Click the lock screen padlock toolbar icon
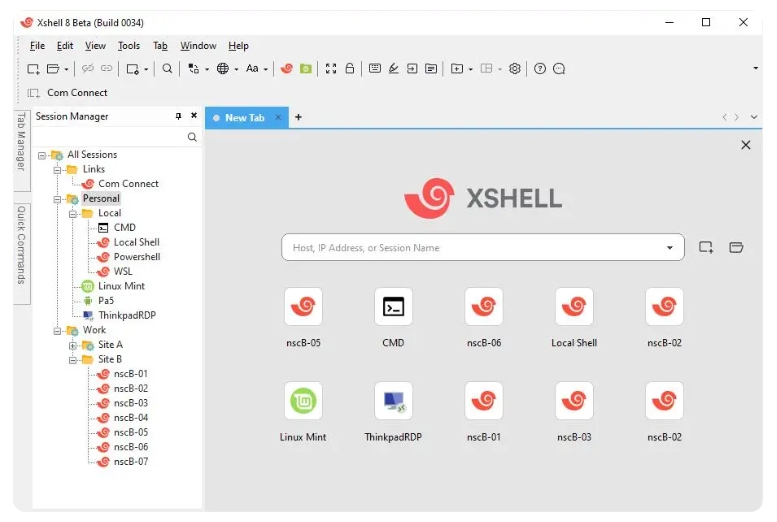The width and height of the screenshot is (777, 522). coord(350,68)
